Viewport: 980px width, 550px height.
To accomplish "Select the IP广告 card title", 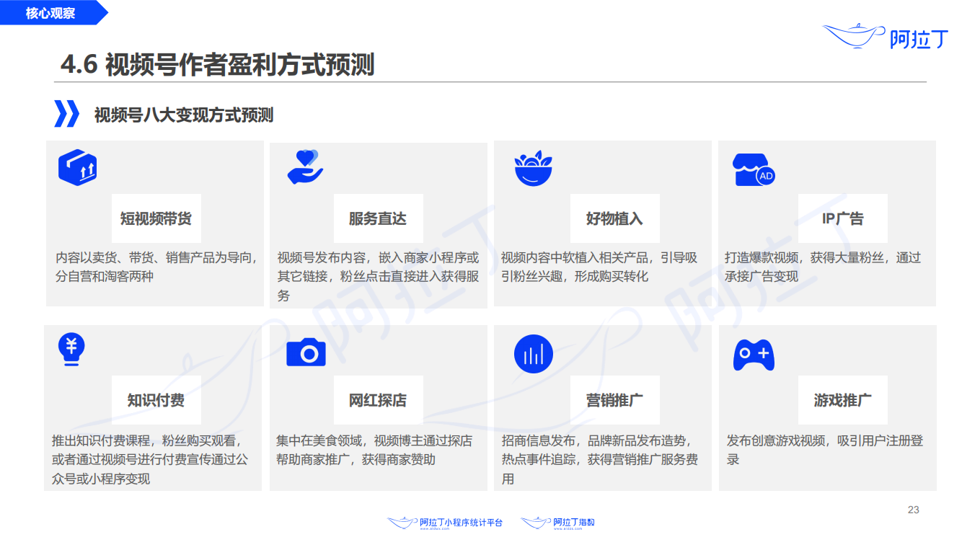I will [x=843, y=218].
